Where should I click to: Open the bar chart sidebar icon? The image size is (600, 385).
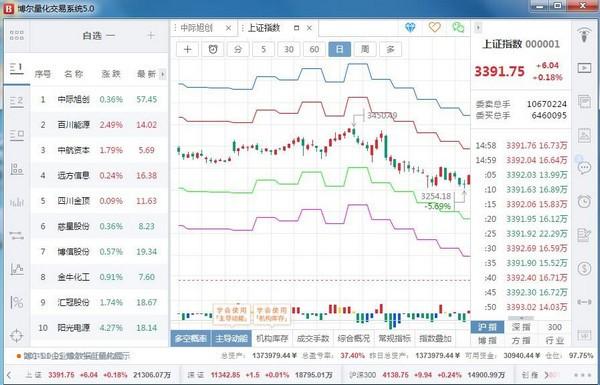click(x=16, y=202)
